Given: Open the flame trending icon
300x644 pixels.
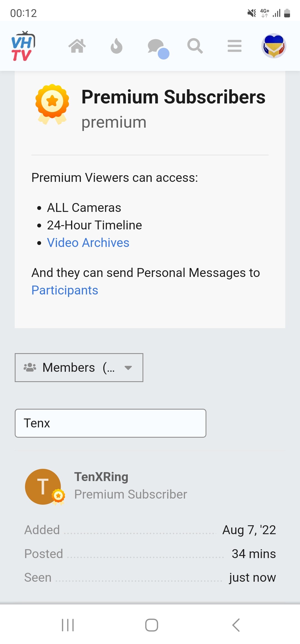Looking at the screenshot, I should point(116,46).
